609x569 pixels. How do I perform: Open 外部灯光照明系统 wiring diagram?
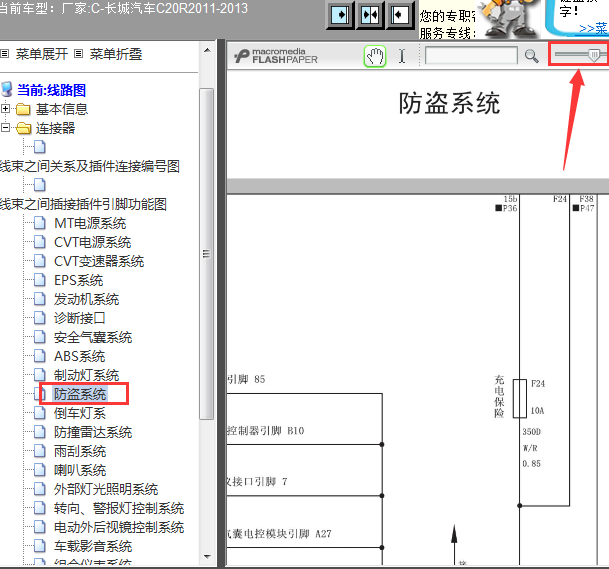[106, 489]
